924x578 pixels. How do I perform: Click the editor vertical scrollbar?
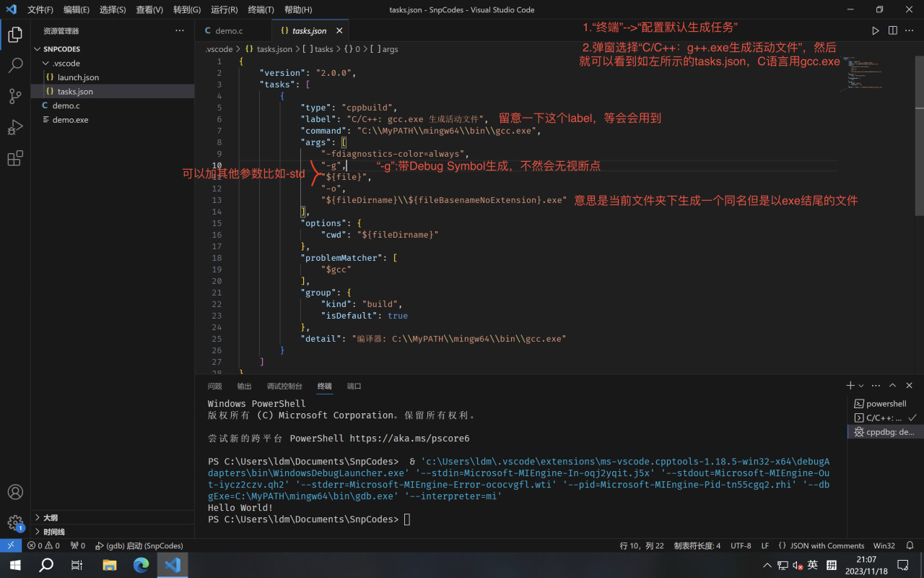tap(919, 135)
